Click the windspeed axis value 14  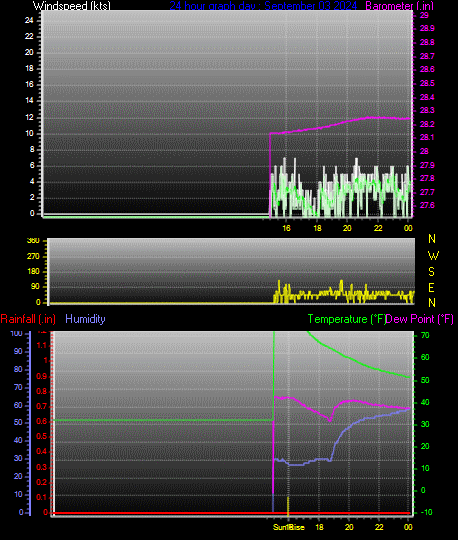point(29,101)
